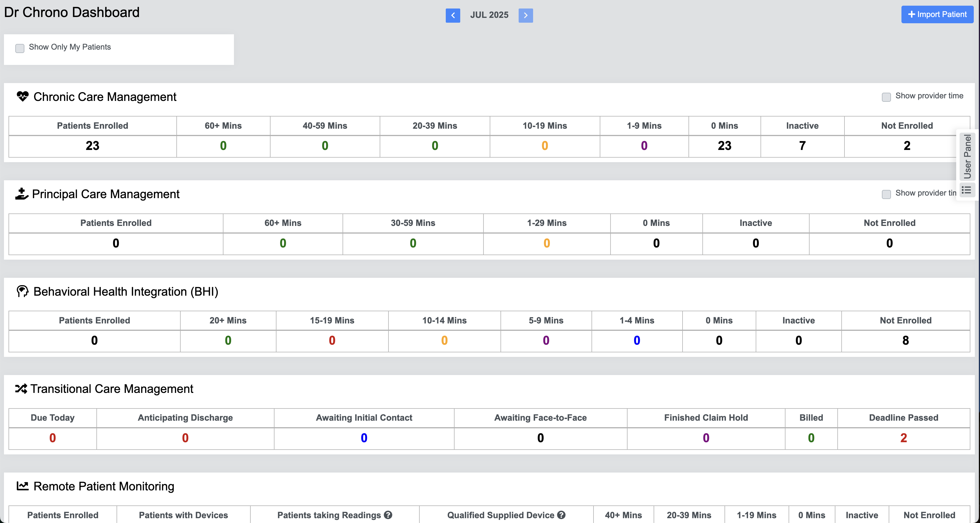Enable Show Only My Patients checkbox
The width and height of the screenshot is (980, 523).
coord(20,48)
